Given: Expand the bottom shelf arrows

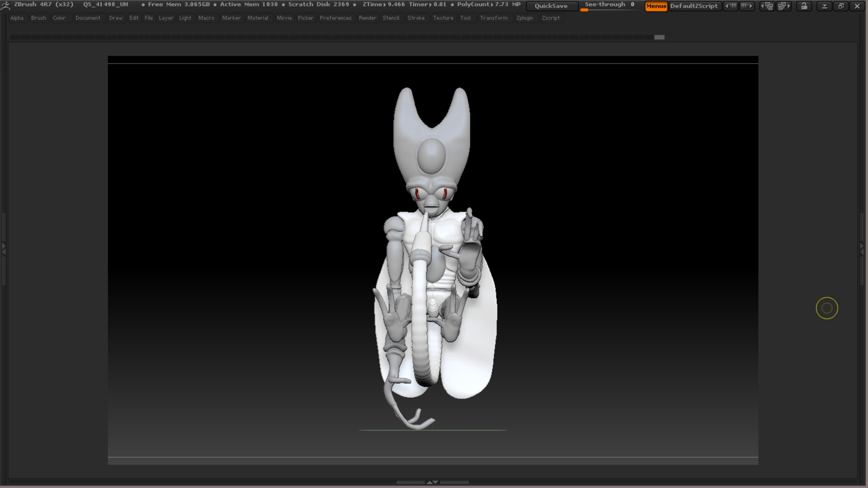Looking at the screenshot, I should point(432,482).
